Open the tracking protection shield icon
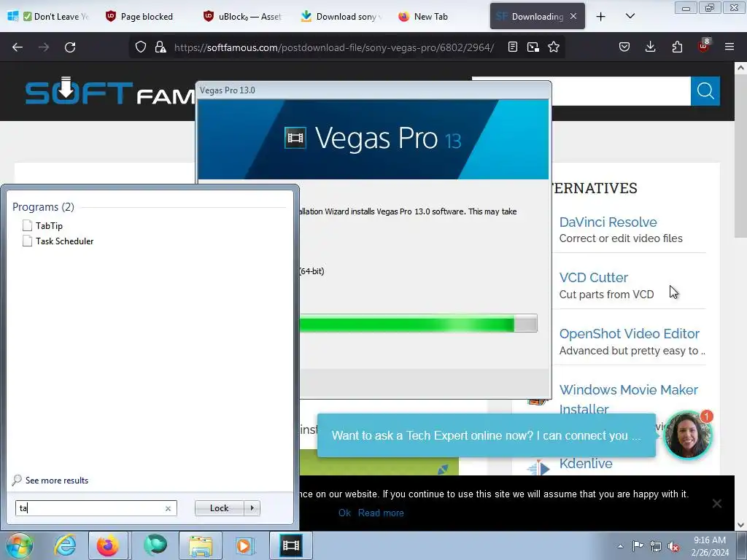747x560 pixels. tap(141, 47)
